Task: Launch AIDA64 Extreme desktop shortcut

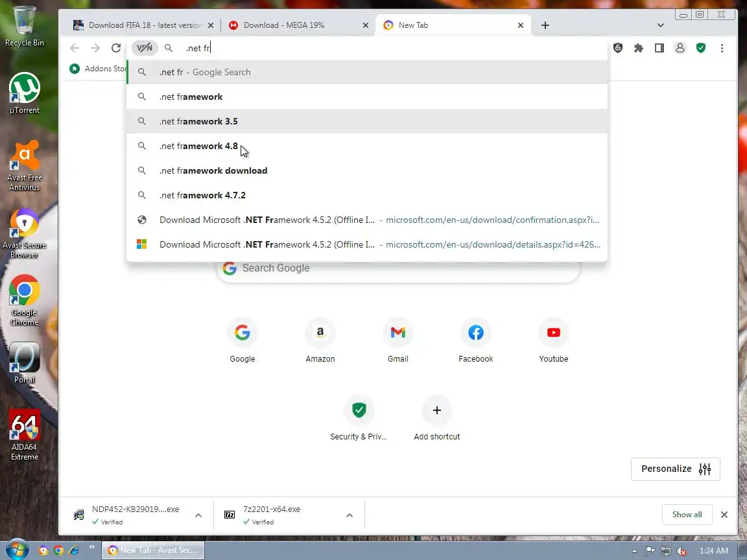Action: (24, 435)
